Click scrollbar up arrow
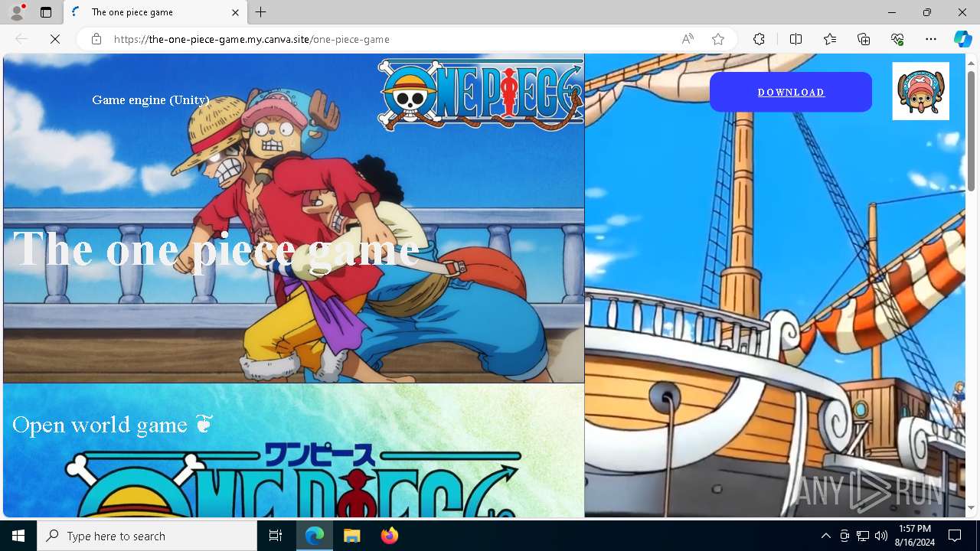 pos(972,62)
